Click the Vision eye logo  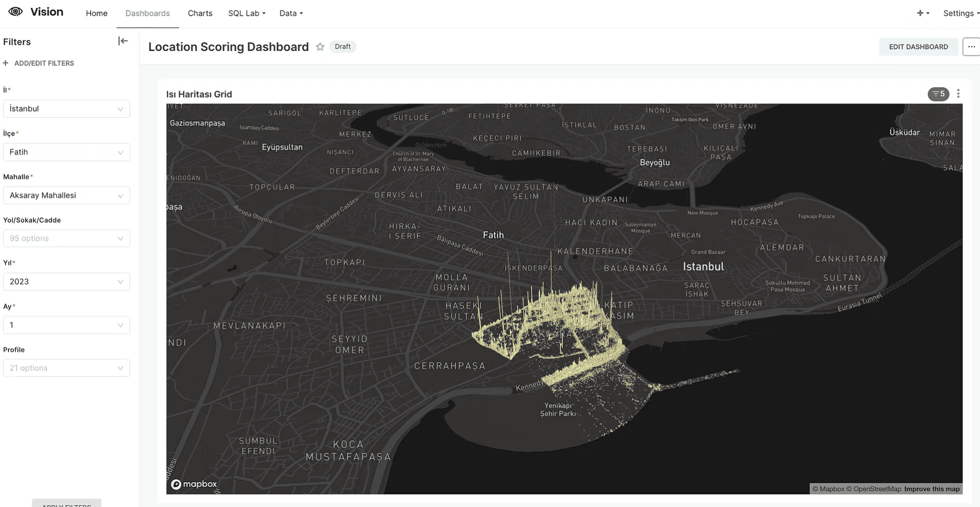(16, 12)
